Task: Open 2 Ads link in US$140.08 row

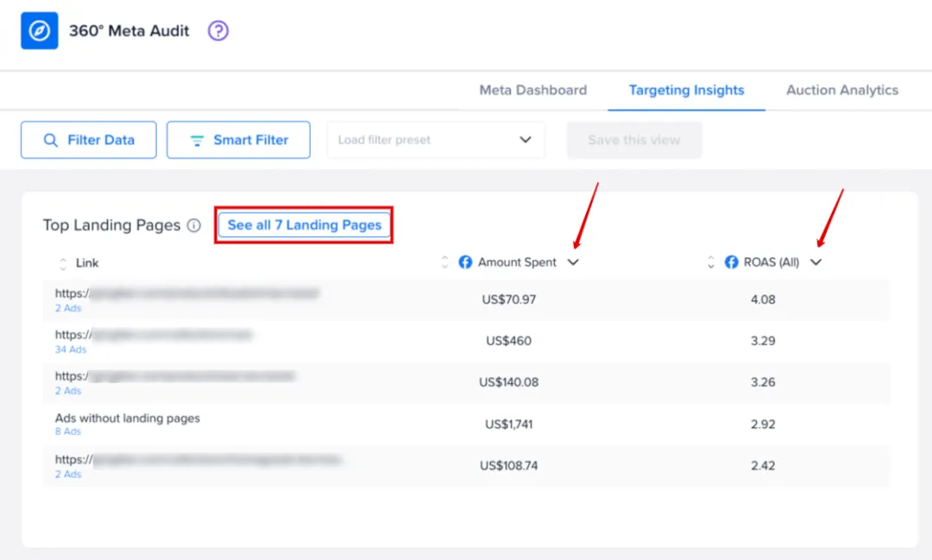Action: 68,391
